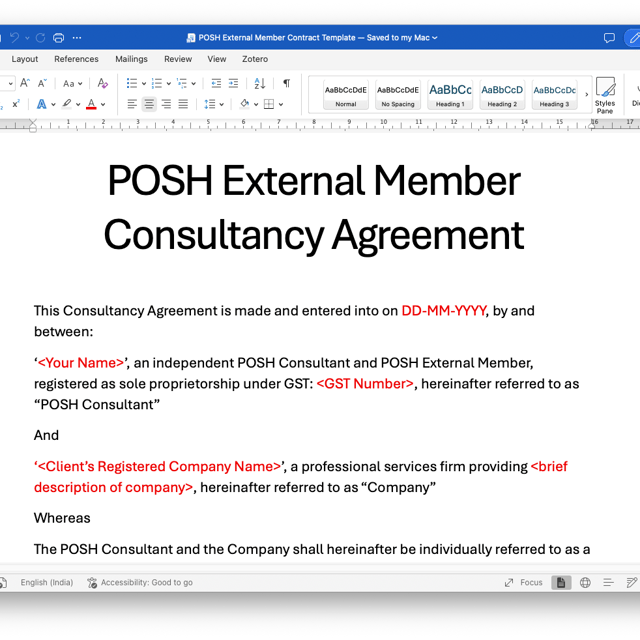Open the Comments speech bubble icon
The height and width of the screenshot is (640, 640).
[609, 38]
